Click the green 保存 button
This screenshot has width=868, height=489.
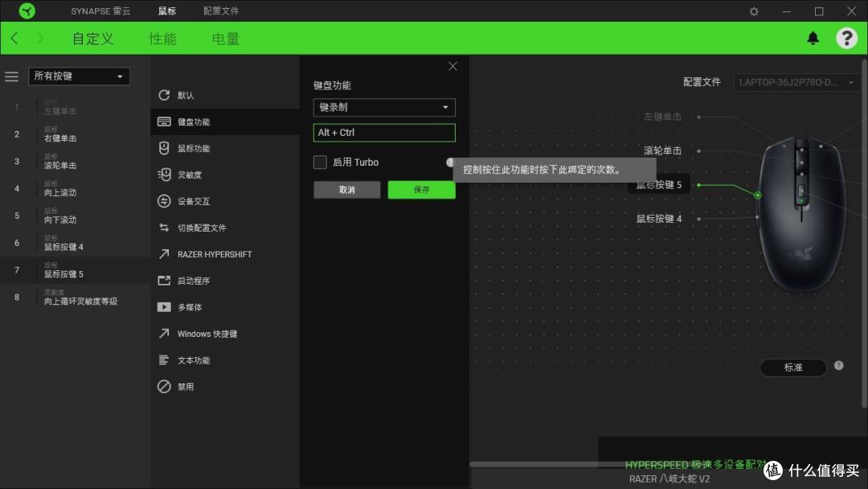(x=421, y=190)
